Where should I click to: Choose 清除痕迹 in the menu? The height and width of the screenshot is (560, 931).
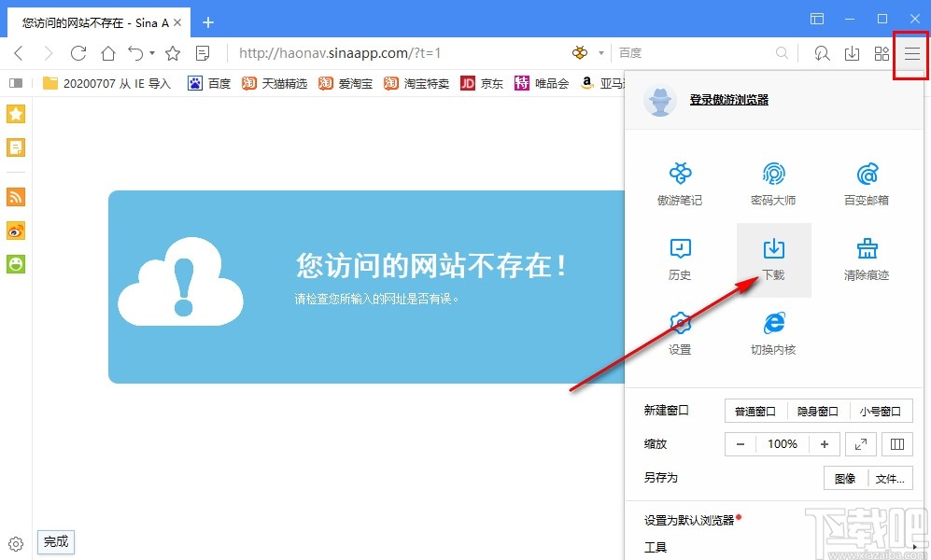(x=867, y=259)
